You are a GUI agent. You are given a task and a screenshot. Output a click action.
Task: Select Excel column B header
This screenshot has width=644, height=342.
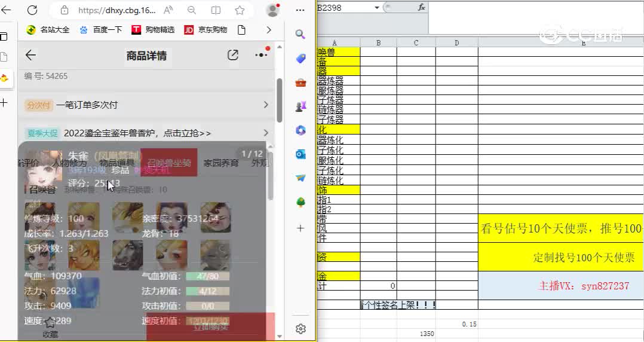(378, 43)
